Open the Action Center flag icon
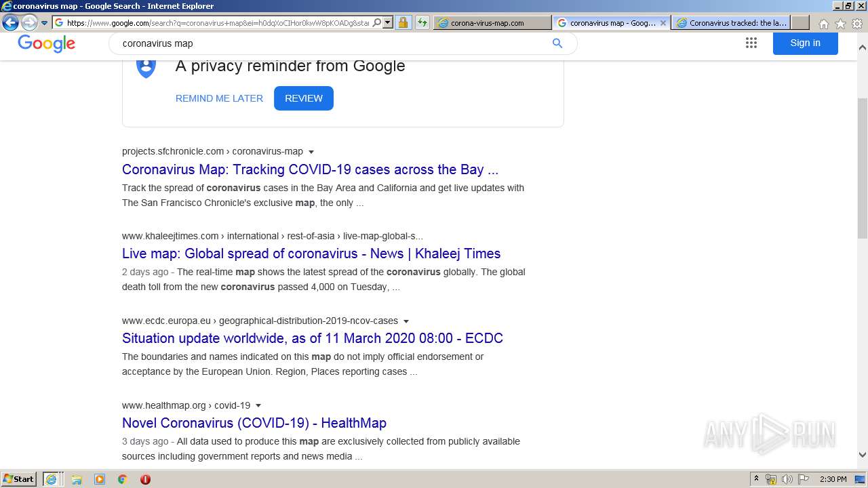The height and width of the screenshot is (488, 868). [x=804, y=479]
